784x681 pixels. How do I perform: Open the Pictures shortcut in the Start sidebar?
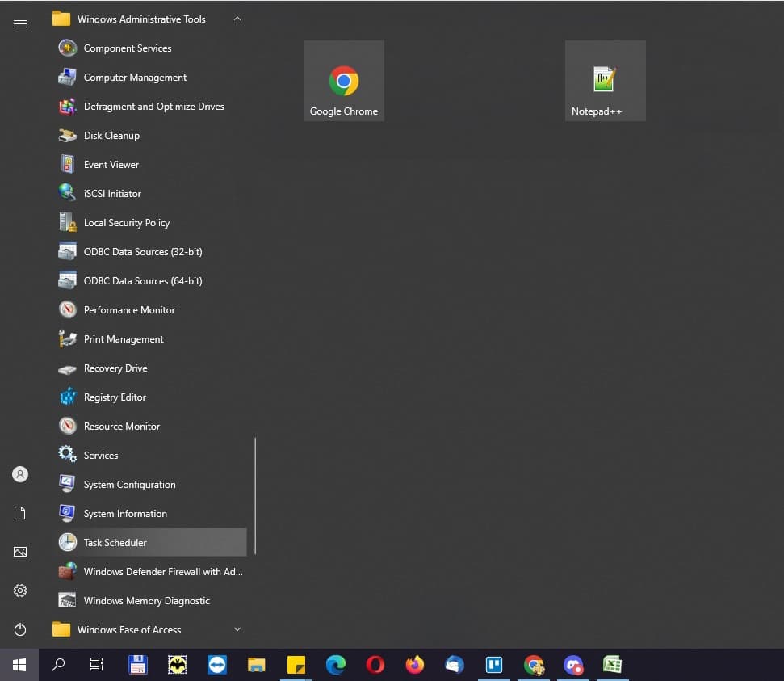20,552
